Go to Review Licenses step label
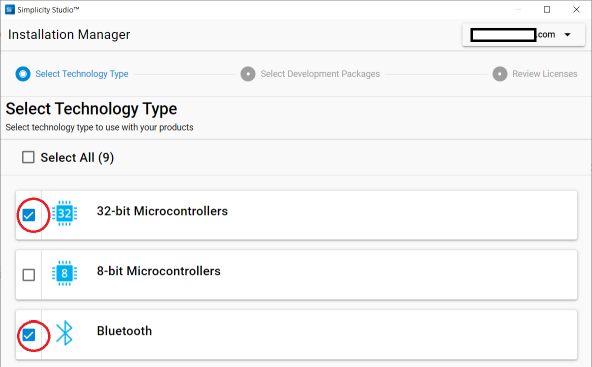This screenshot has height=367, width=592. [544, 74]
